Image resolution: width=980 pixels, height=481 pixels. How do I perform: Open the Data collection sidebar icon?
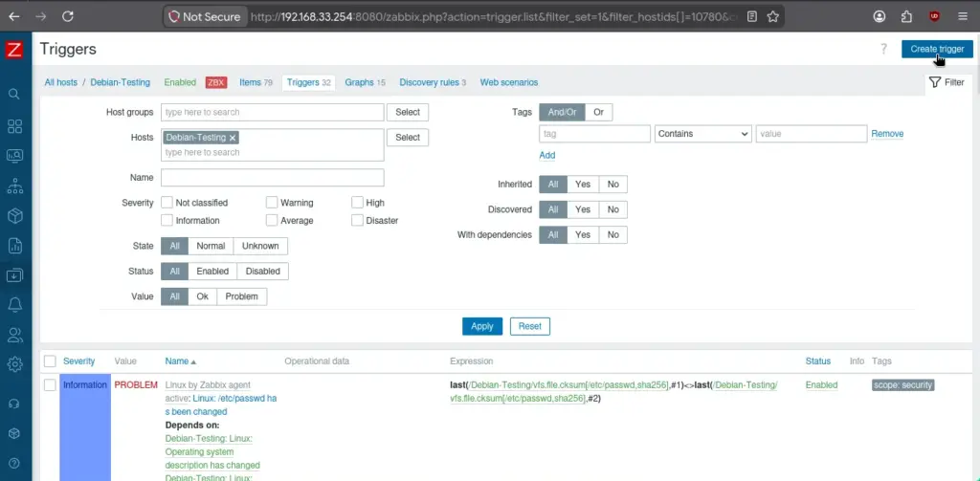[x=14, y=274]
